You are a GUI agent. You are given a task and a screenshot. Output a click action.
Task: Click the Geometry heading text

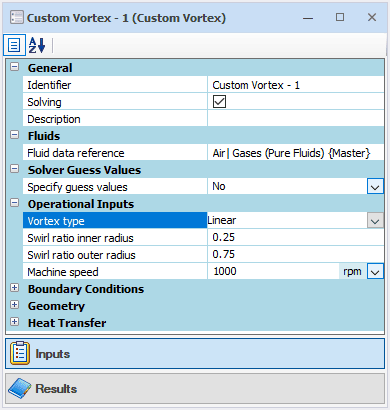[56, 306]
